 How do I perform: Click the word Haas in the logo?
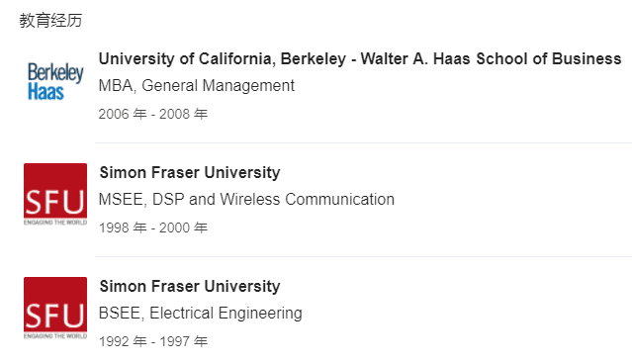[45, 91]
